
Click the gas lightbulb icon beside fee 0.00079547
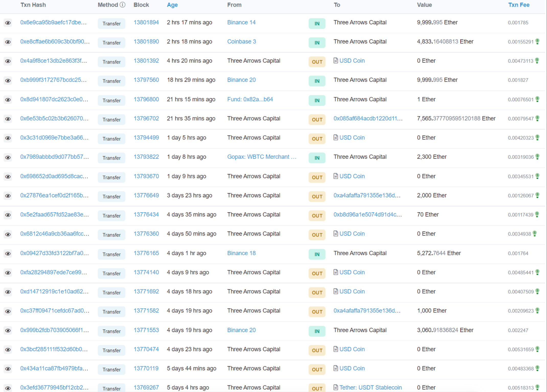pos(538,118)
